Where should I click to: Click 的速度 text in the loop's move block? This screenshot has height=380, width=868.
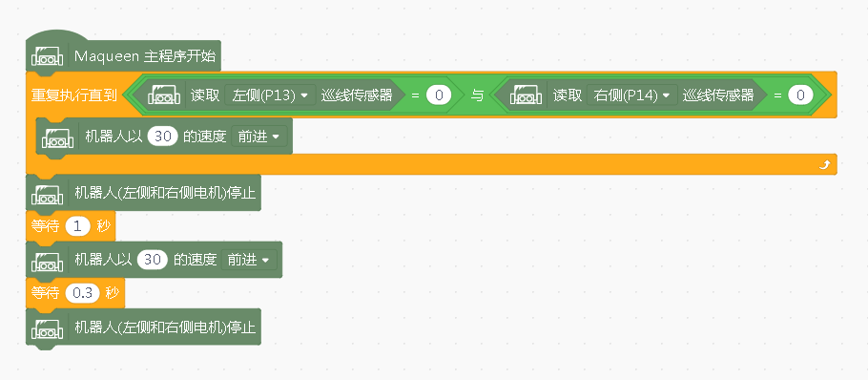[205, 137]
